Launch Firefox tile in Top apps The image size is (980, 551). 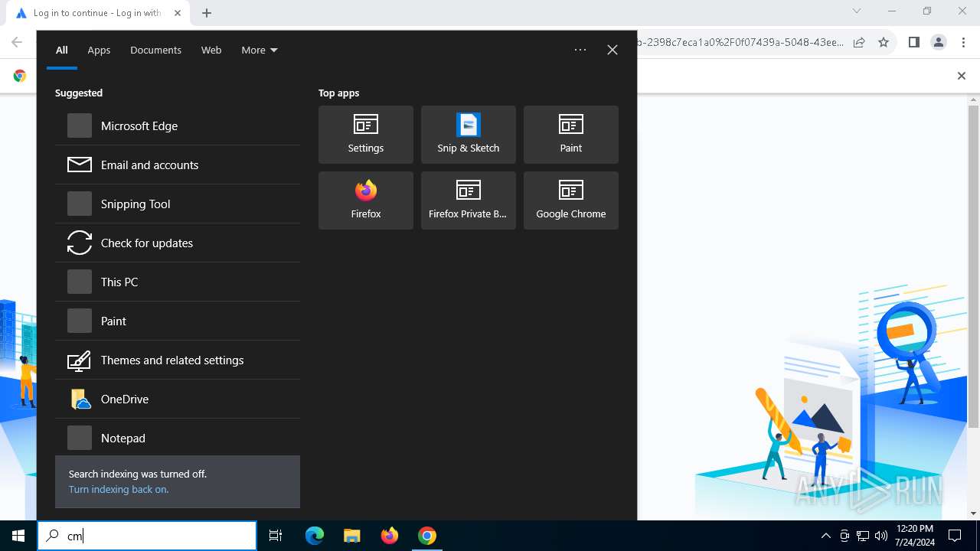pyautogui.click(x=366, y=201)
